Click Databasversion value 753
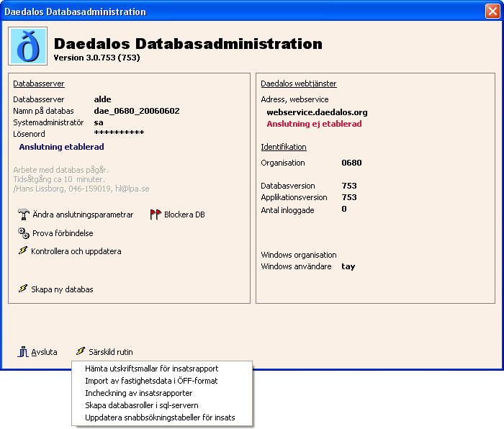Viewport: 504px width, 429px height. (349, 186)
